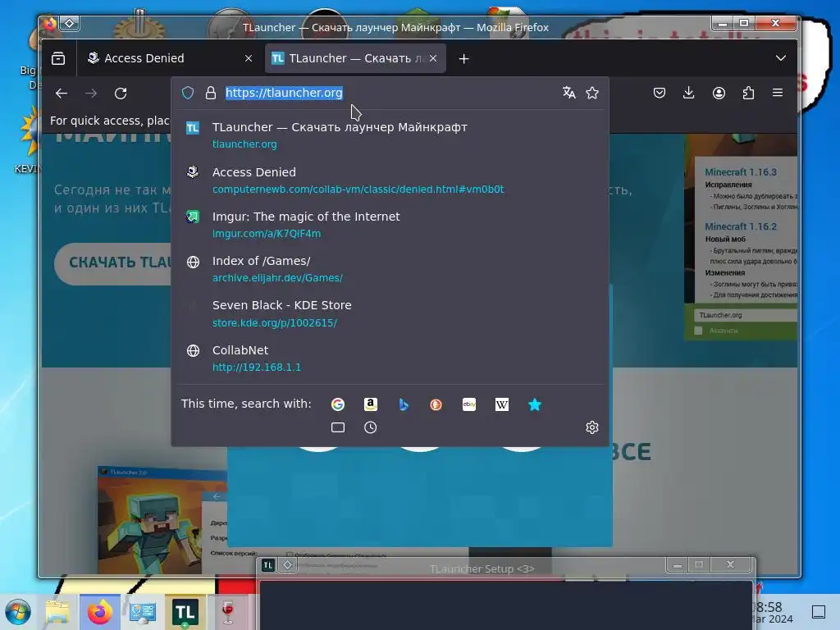The image size is (840, 630).
Task: Choose TLauncher tlauncher.org suggestion
Action: tap(390, 135)
